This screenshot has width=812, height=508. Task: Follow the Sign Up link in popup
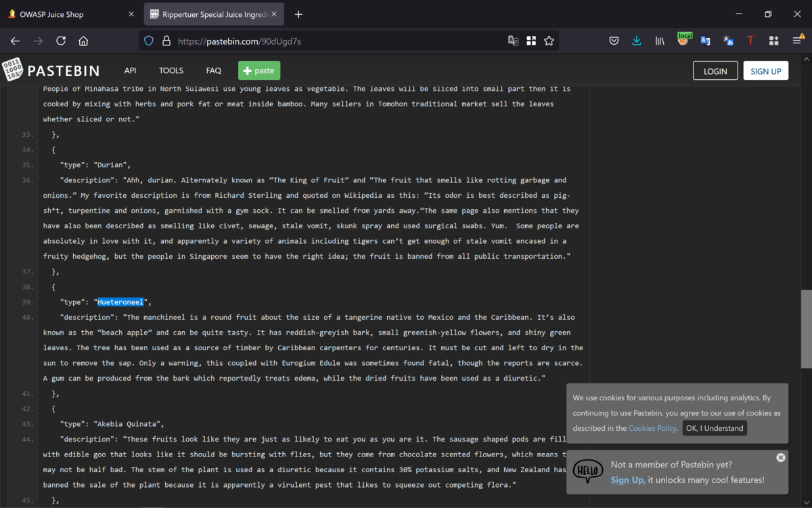click(x=627, y=480)
